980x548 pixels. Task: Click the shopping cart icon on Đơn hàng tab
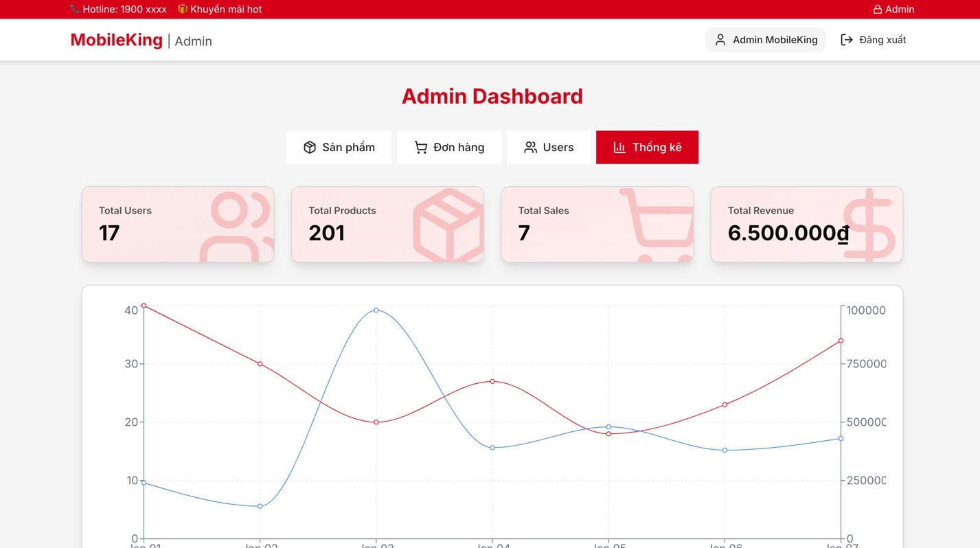(x=421, y=147)
